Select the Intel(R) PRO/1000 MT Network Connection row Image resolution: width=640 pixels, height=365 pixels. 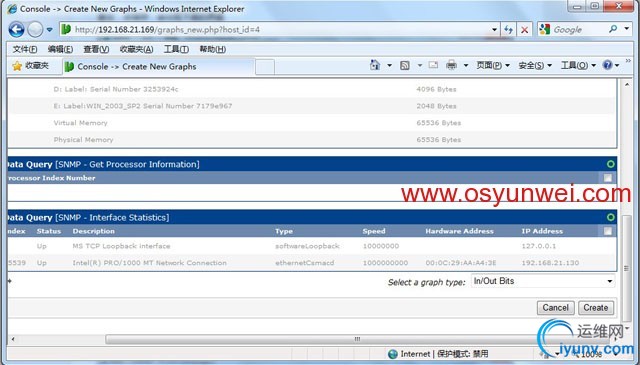312,263
